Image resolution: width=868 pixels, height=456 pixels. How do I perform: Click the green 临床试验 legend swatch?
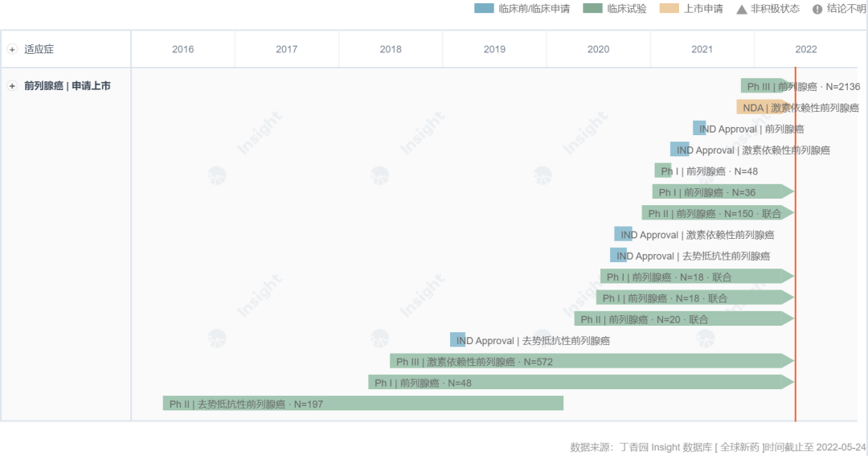[592, 9]
